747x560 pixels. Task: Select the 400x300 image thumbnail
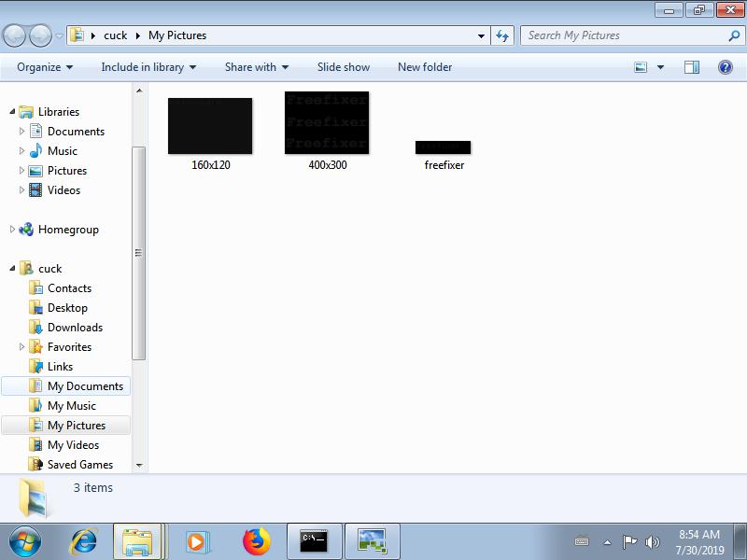[x=327, y=123]
